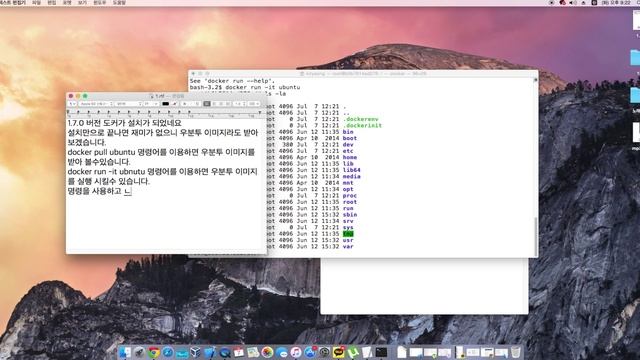Click Terminal window scrollbar thumb
The width and height of the screenshot is (640, 360).
(536, 236)
